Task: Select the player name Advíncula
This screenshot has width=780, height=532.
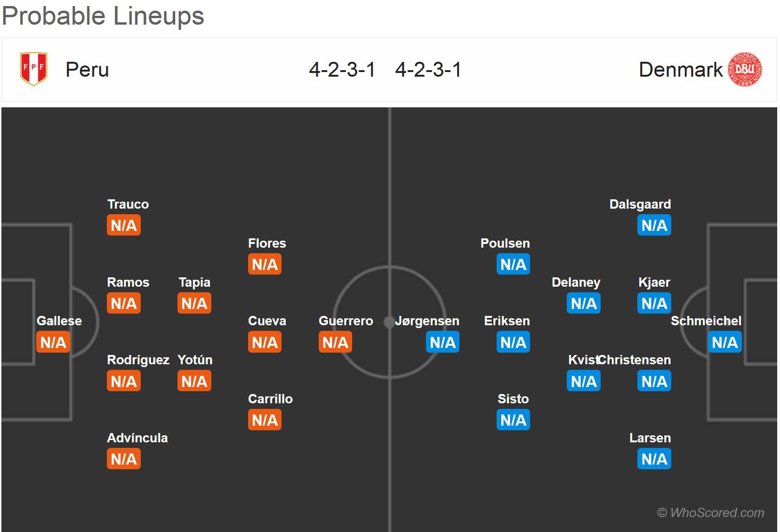Action: coord(138,438)
